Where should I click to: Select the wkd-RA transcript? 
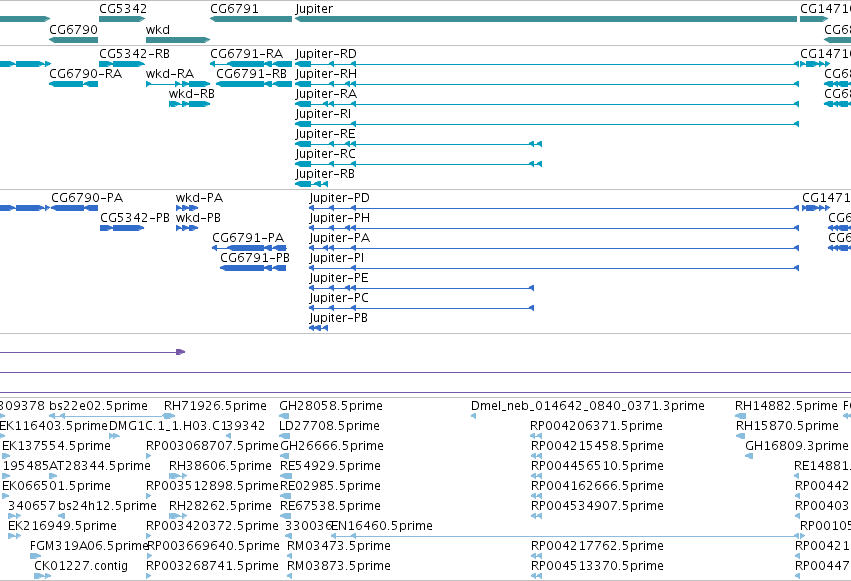pos(178,84)
